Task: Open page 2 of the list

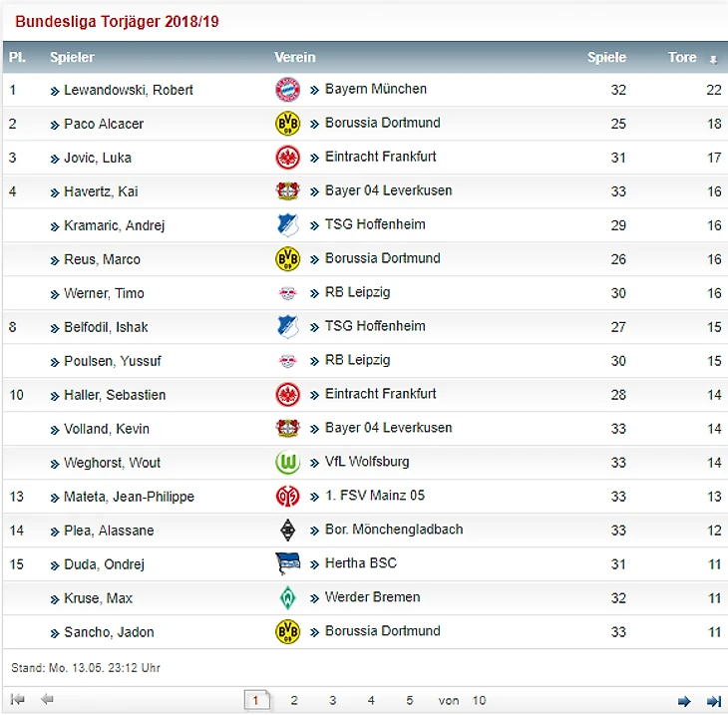Action: [294, 701]
